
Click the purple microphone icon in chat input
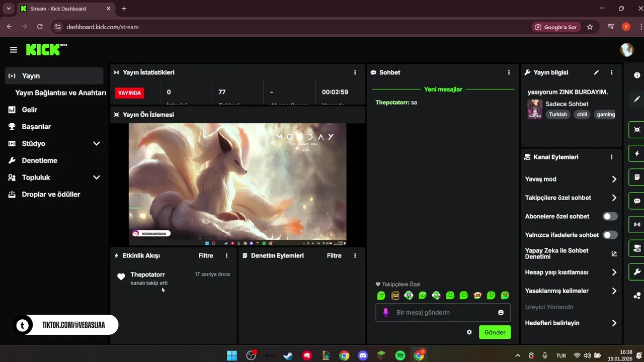point(386,312)
